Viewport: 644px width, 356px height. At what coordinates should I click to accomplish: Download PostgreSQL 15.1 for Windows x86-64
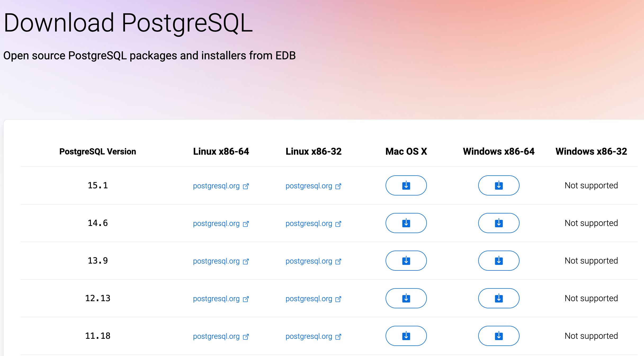tap(499, 185)
